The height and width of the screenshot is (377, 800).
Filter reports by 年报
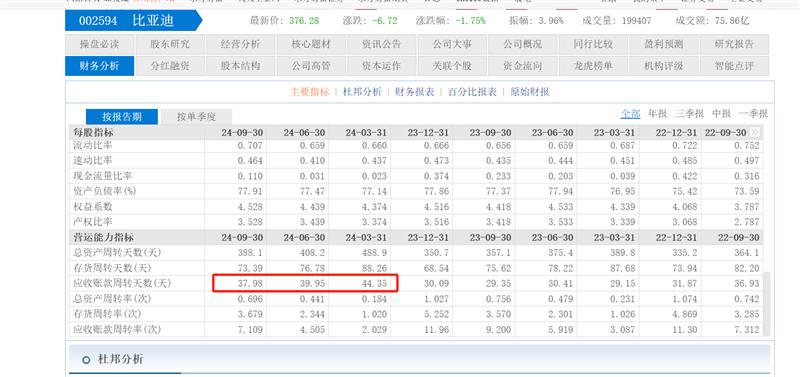click(x=657, y=114)
